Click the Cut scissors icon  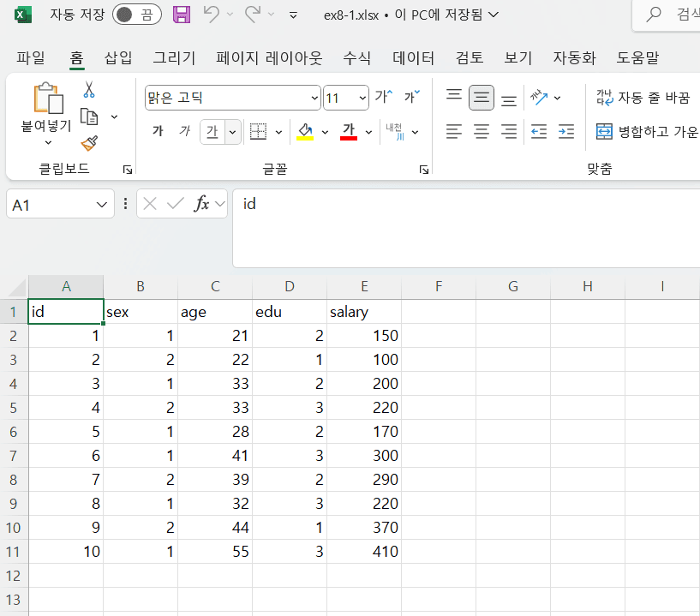(88, 90)
